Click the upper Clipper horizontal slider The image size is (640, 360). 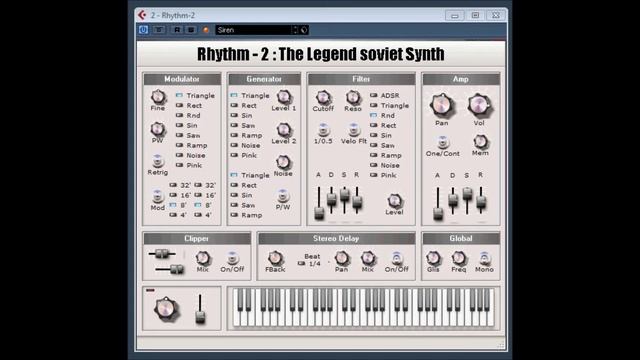pos(162,254)
